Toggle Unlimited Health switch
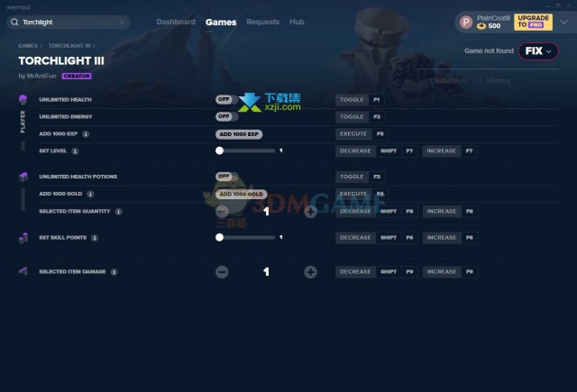 coord(226,100)
